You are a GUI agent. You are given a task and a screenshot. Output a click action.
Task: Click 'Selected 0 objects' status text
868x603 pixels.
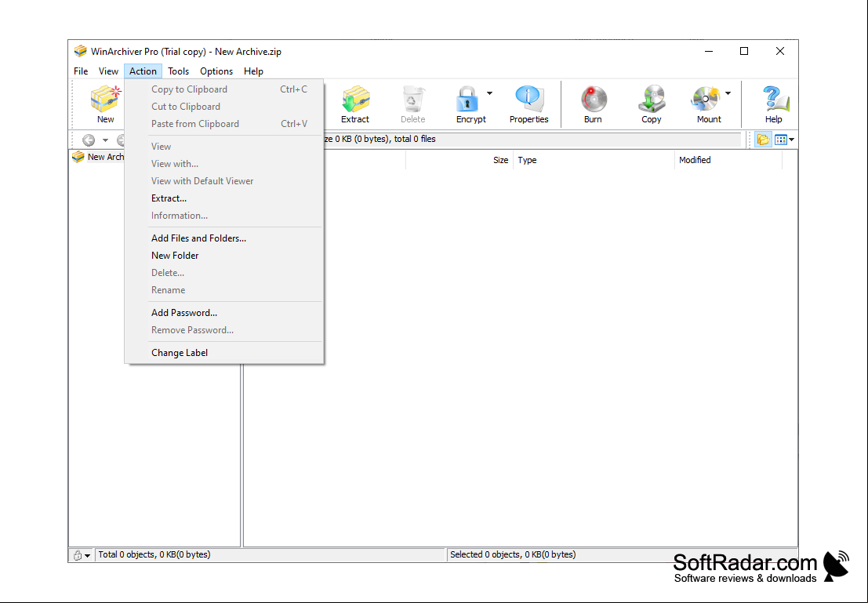[513, 554]
